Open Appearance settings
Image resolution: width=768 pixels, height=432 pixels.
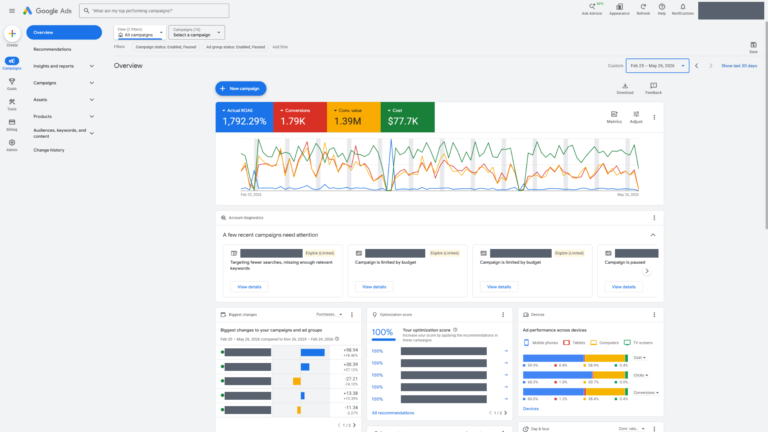[619, 9]
